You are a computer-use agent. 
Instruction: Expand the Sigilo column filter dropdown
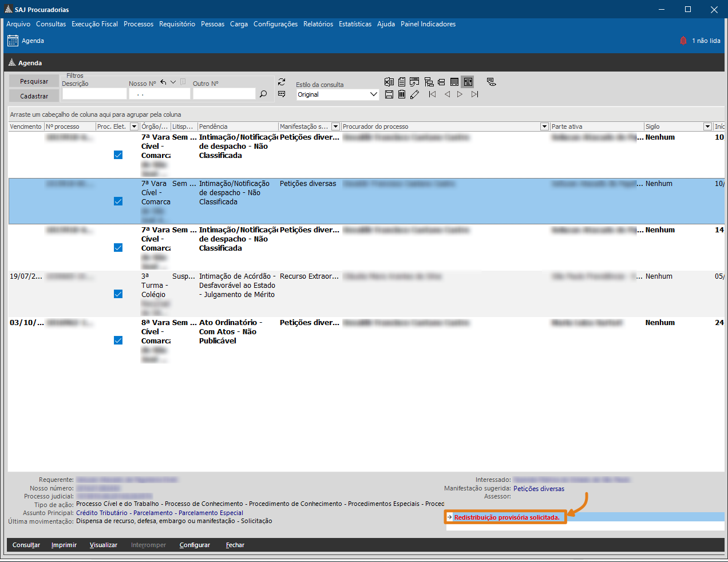[x=707, y=126]
